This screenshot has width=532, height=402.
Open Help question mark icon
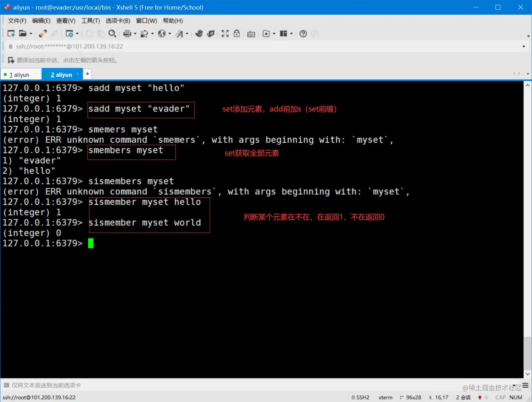(x=303, y=34)
